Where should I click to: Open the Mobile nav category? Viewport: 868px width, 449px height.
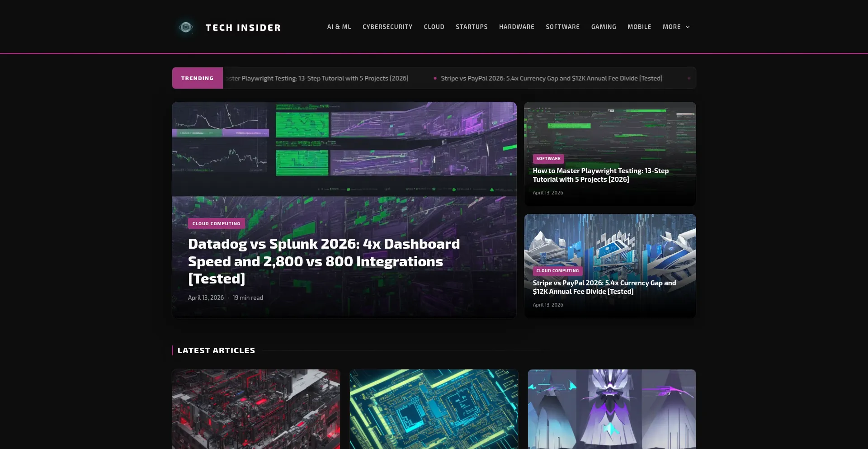click(639, 27)
